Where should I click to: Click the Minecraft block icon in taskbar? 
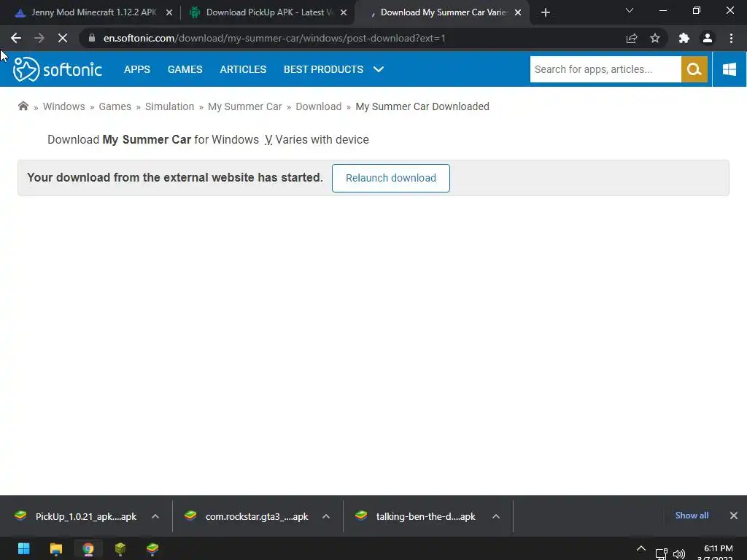click(x=120, y=548)
